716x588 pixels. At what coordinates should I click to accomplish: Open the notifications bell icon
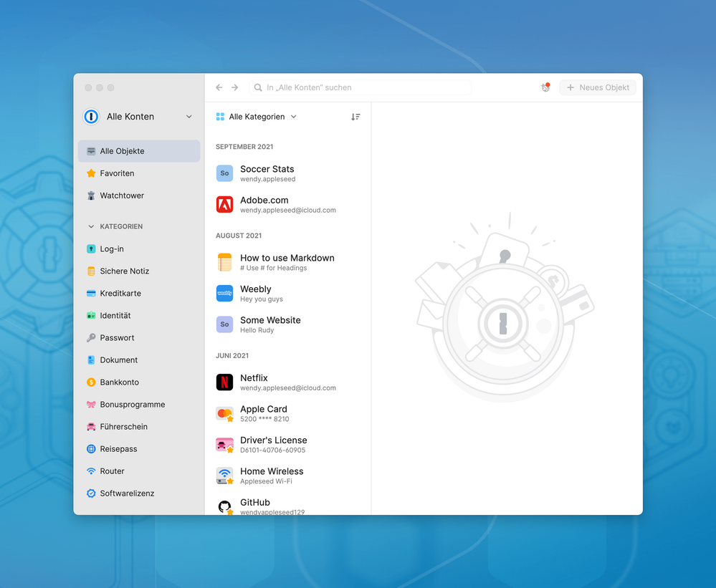pos(545,87)
